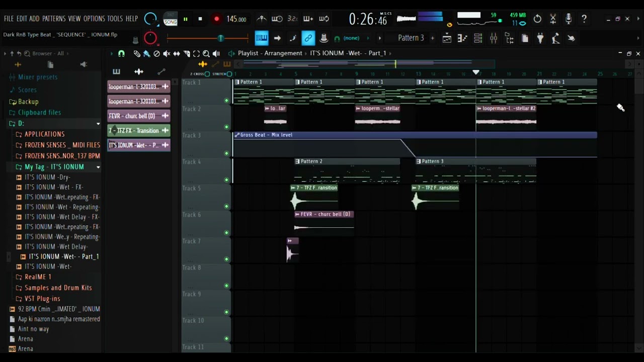
Task: Click the step editing arrow icon
Action: 277,38
